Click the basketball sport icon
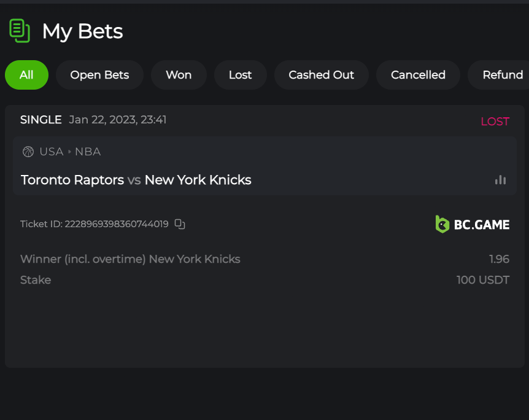 28,152
